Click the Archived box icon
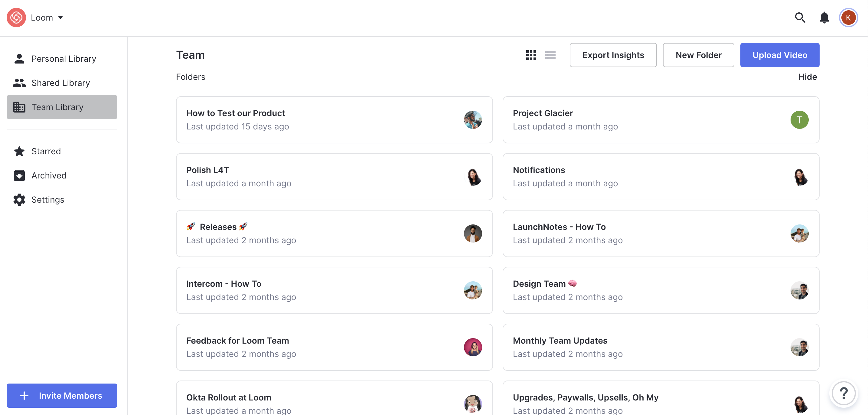Viewport: 868px width, 415px height. coord(19,176)
